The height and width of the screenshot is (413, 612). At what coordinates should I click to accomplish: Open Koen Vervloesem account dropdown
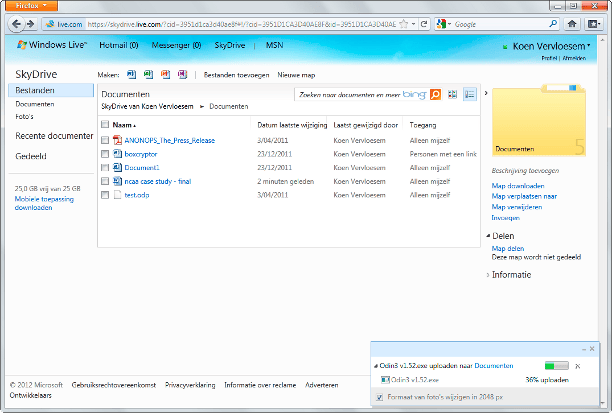click(551, 46)
